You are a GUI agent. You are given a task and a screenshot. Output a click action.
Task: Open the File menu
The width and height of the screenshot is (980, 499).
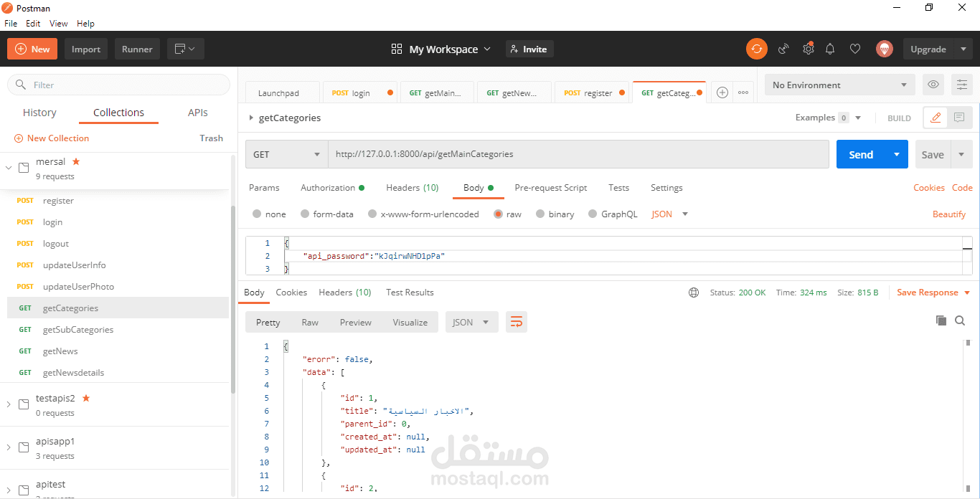[11, 24]
